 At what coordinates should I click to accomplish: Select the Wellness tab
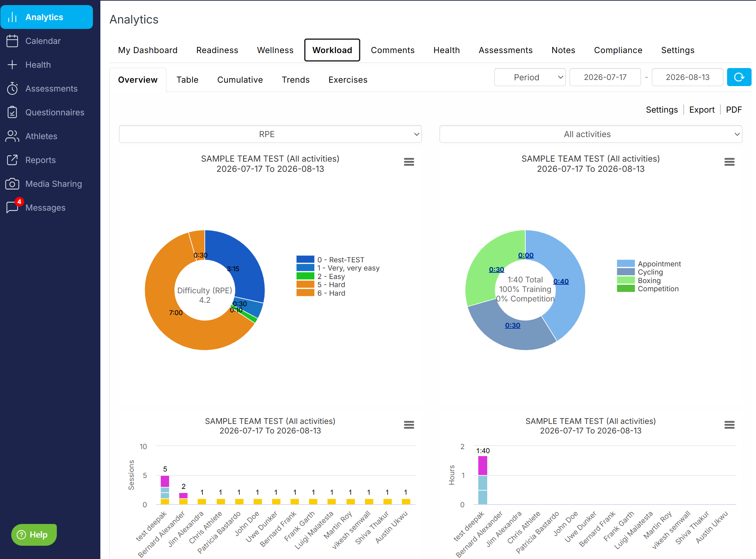[275, 50]
